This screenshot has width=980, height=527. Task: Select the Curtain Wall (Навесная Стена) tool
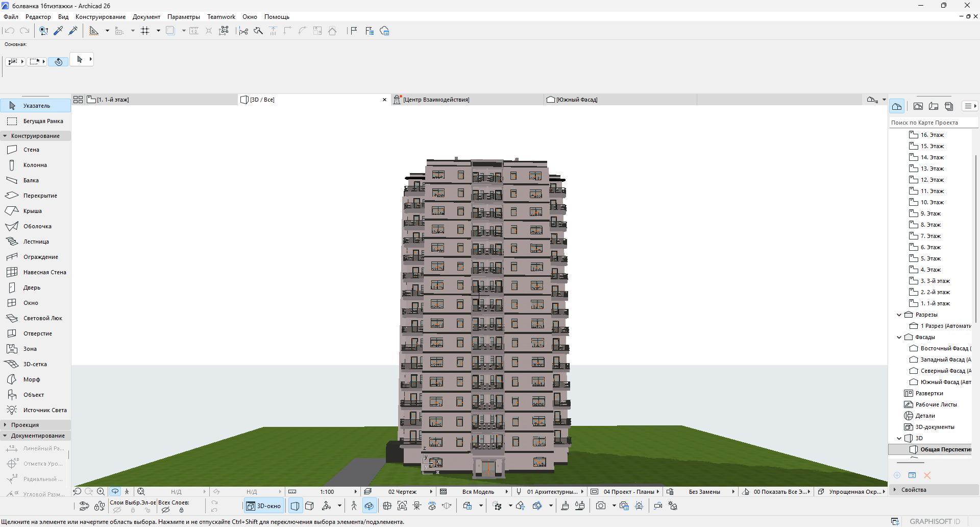pos(44,272)
